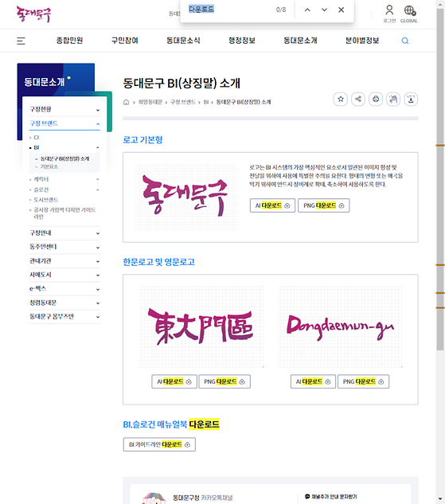Click the scrollbar down arrow
Image resolution: width=445 pixels, height=504 pixels.
pyautogui.click(x=440, y=500)
